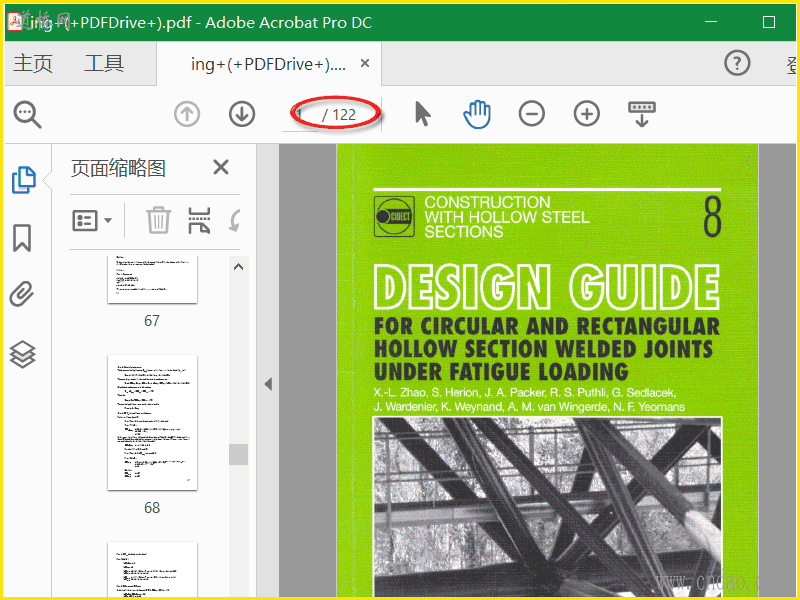This screenshot has width=800, height=600.
Task: Delete selected pages with trash icon
Action: (158, 220)
